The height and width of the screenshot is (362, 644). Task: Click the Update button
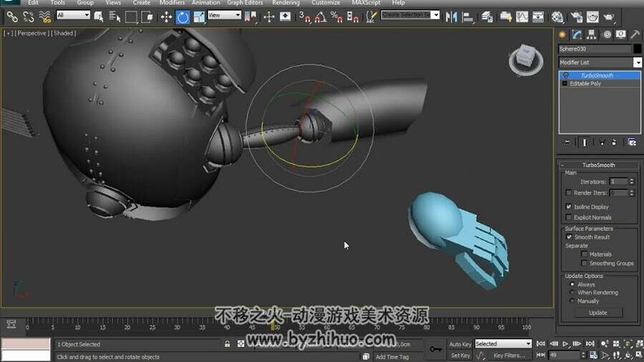tap(598, 313)
